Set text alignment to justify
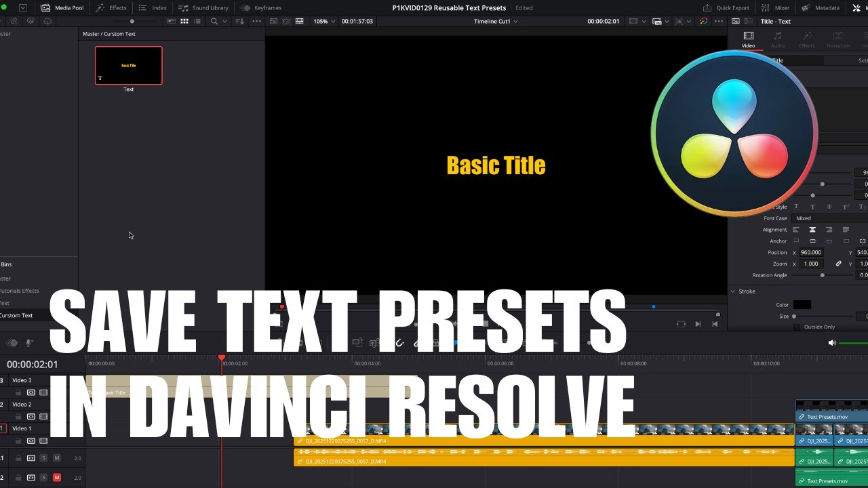 click(x=846, y=230)
